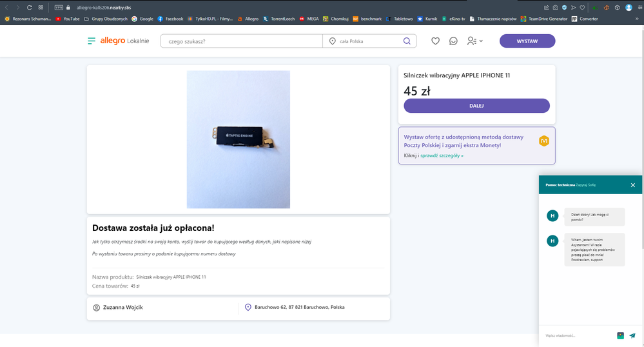
Task: Go forward using the browser forward arrow
Action: click(x=17, y=7)
